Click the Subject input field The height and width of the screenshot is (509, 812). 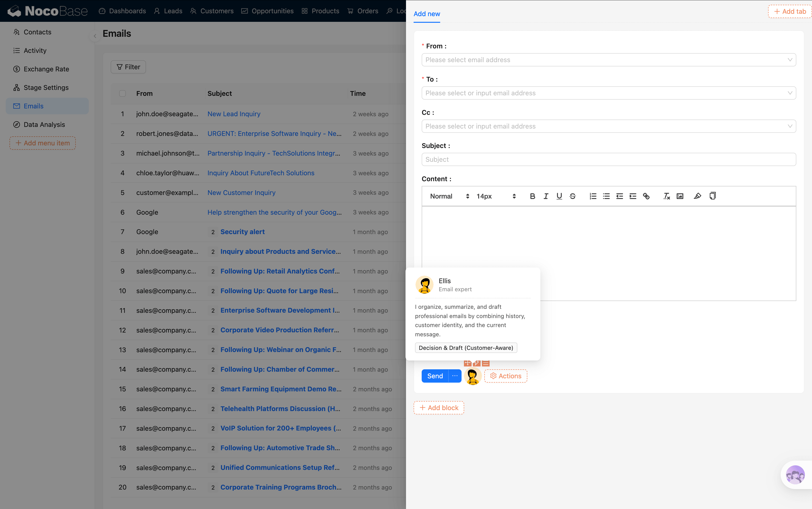tap(608, 159)
